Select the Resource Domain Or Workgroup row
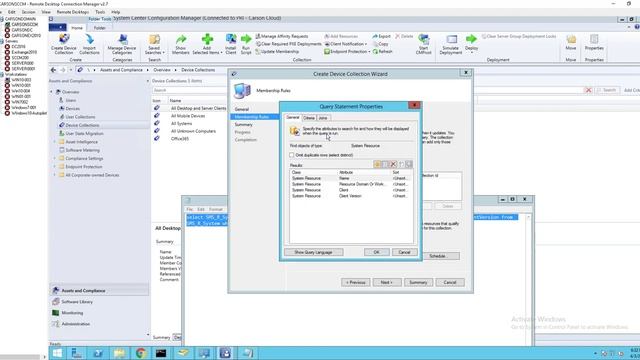 (351, 184)
